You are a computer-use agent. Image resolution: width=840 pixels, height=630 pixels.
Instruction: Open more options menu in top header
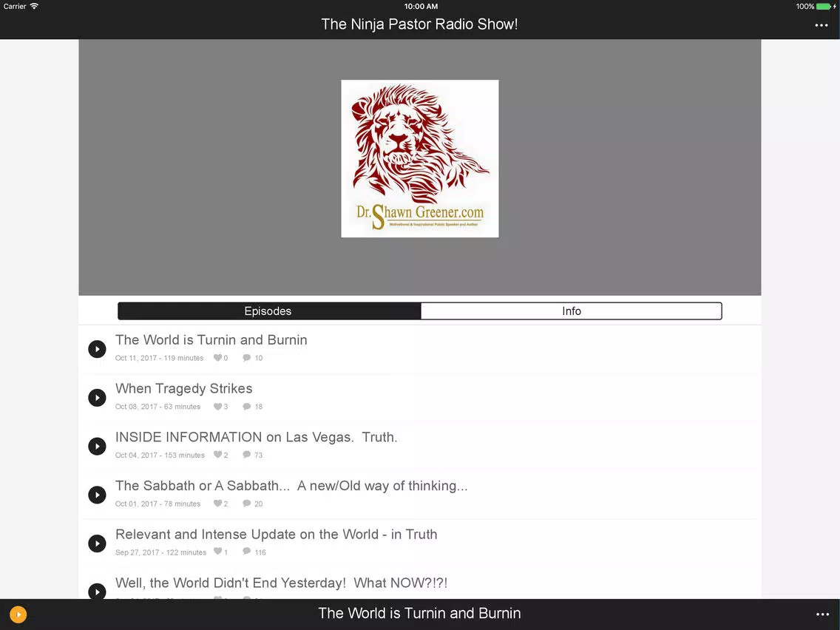(x=822, y=25)
